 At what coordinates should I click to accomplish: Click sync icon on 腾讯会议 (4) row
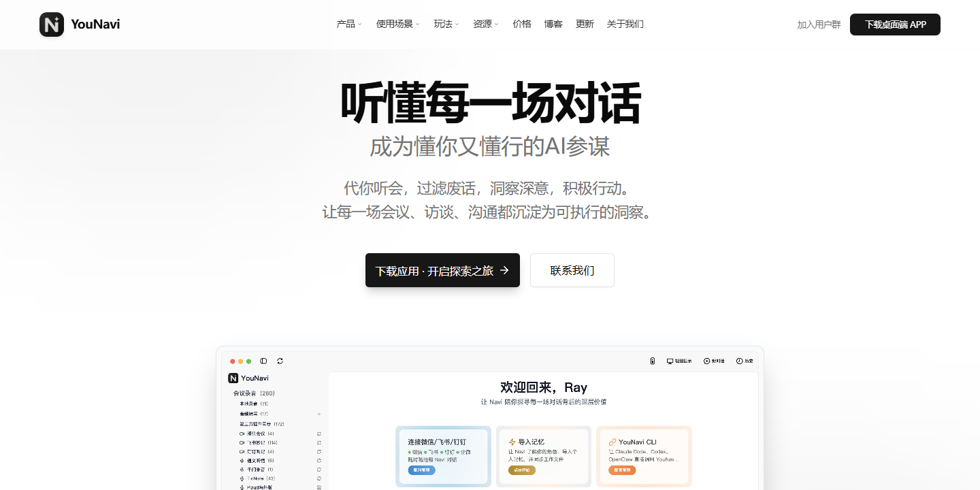coord(319,434)
